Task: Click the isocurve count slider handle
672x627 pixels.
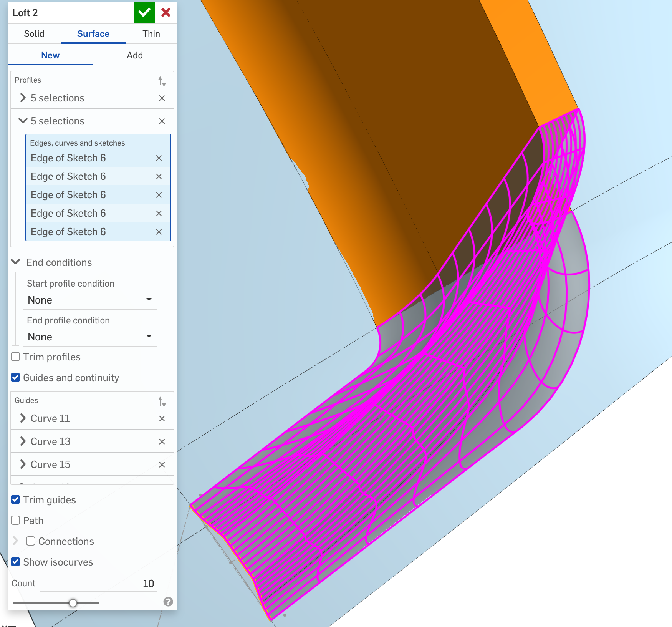Action: pos(73,603)
